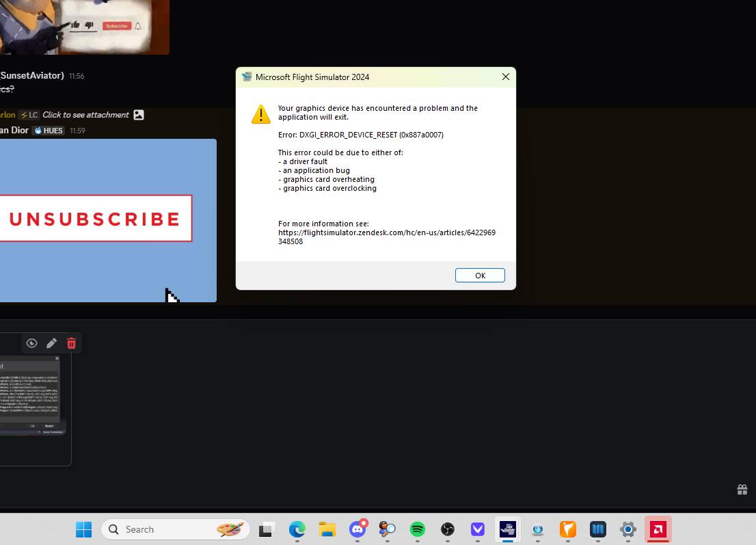Click the warning triangle in the error dialog
The height and width of the screenshot is (545, 756).
pos(260,114)
